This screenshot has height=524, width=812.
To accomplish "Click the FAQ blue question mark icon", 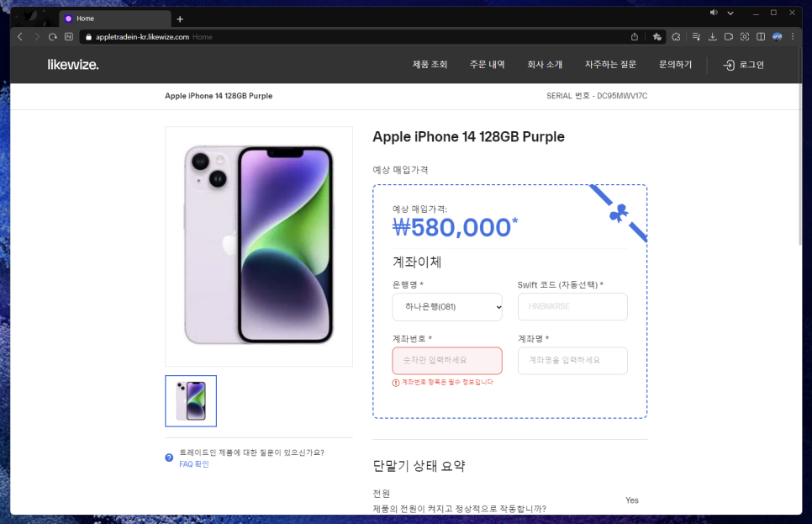I will tap(169, 458).
